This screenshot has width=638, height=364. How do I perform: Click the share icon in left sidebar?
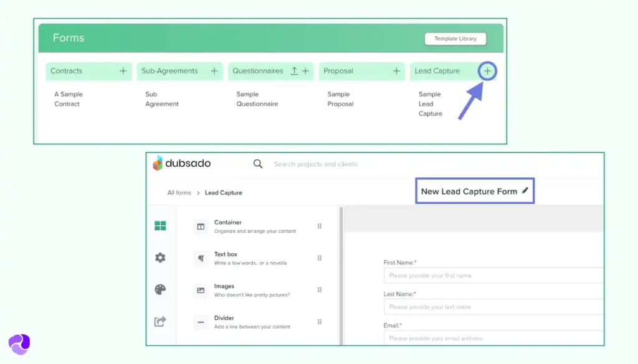[x=160, y=322]
